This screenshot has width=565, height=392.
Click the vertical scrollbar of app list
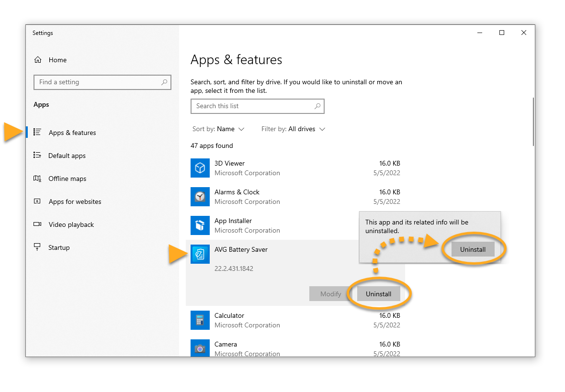(533, 122)
